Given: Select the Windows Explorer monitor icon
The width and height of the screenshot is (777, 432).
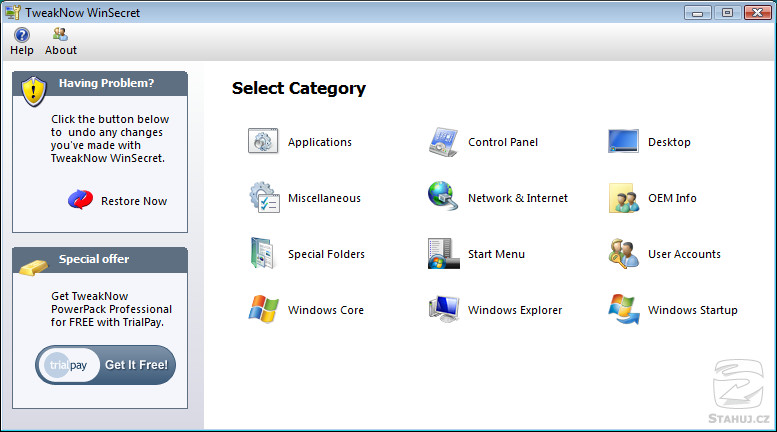Looking at the screenshot, I should coord(443,310).
